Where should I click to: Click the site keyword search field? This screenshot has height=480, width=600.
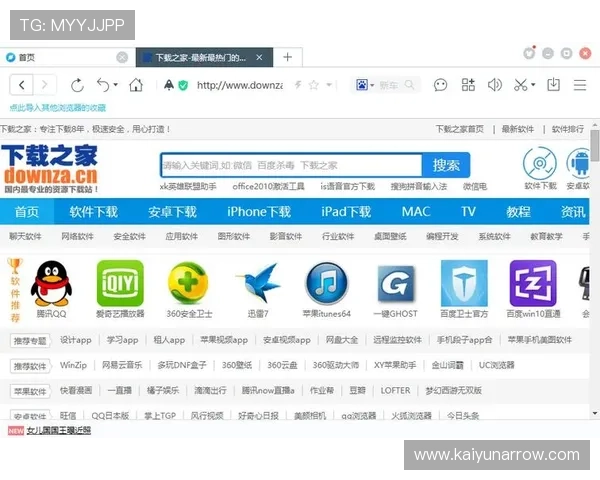[292, 165]
